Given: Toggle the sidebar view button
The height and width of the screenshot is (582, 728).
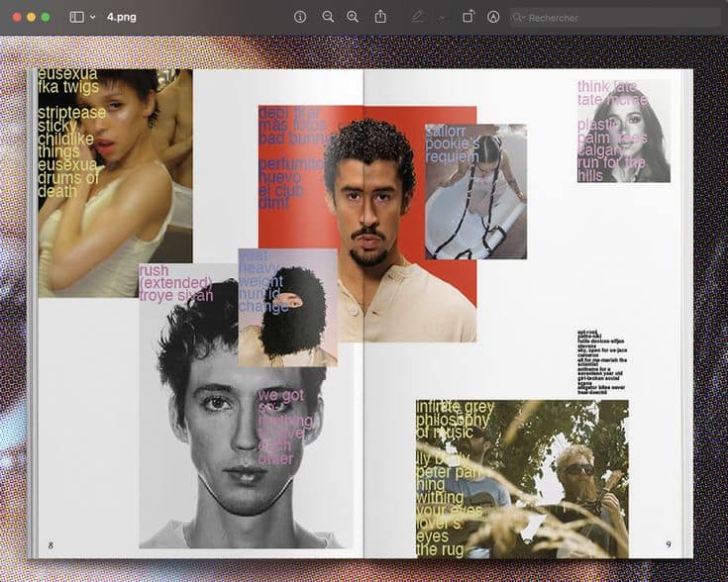Looking at the screenshot, I should (77, 17).
